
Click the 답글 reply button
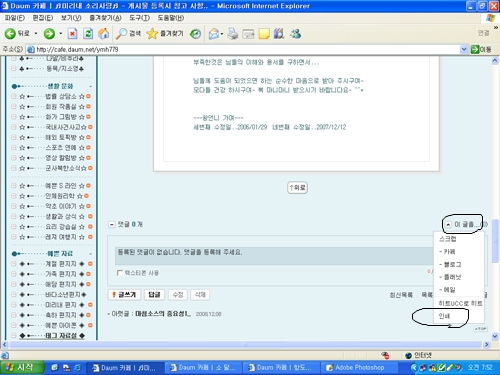click(154, 295)
